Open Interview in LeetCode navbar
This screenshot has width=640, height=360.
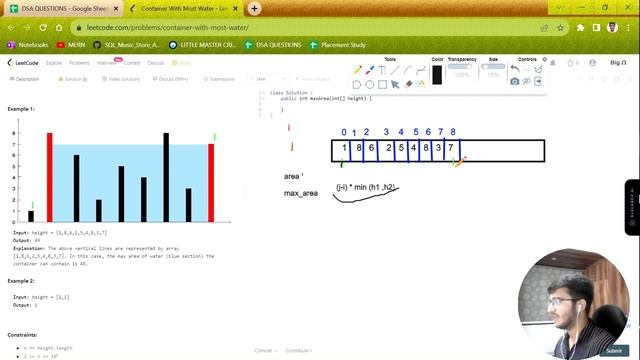point(107,63)
